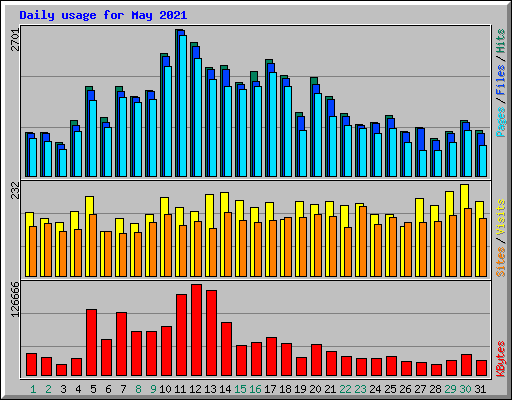The image size is (512, 400).
Task: Click the "Daily usage for May 2021" title
Action: [103, 15]
